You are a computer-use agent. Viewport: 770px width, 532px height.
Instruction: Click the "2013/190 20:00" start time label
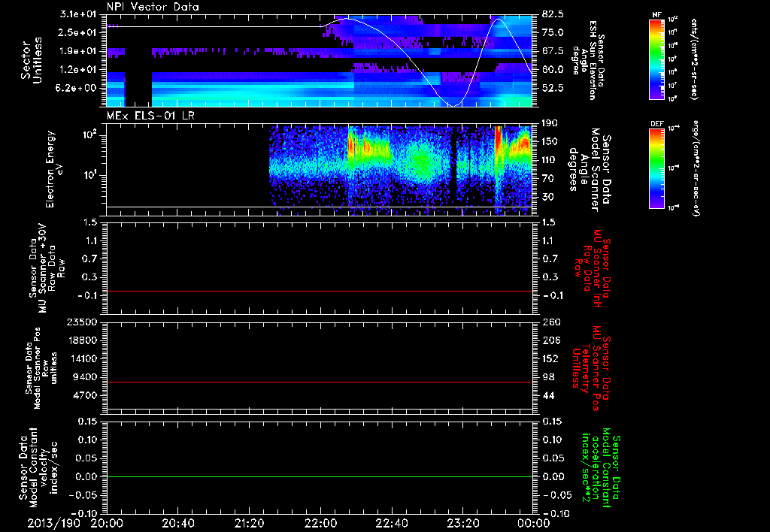pyautogui.click(x=76, y=523)
